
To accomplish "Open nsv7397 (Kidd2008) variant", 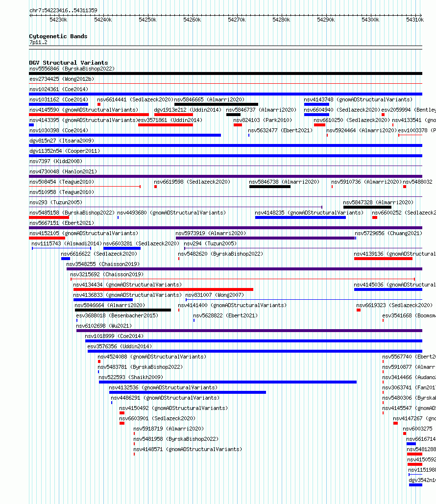I will click(x=56, y=161).
